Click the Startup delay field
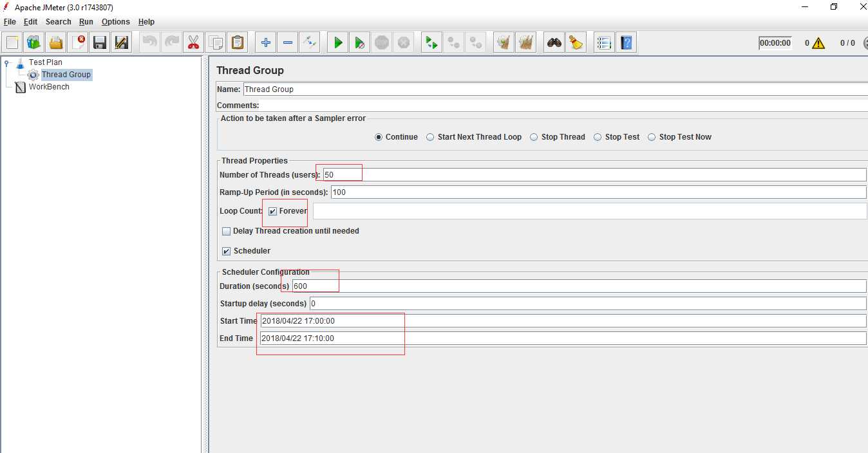This screenshot has width=868, height=453. (x=588, y=304)
